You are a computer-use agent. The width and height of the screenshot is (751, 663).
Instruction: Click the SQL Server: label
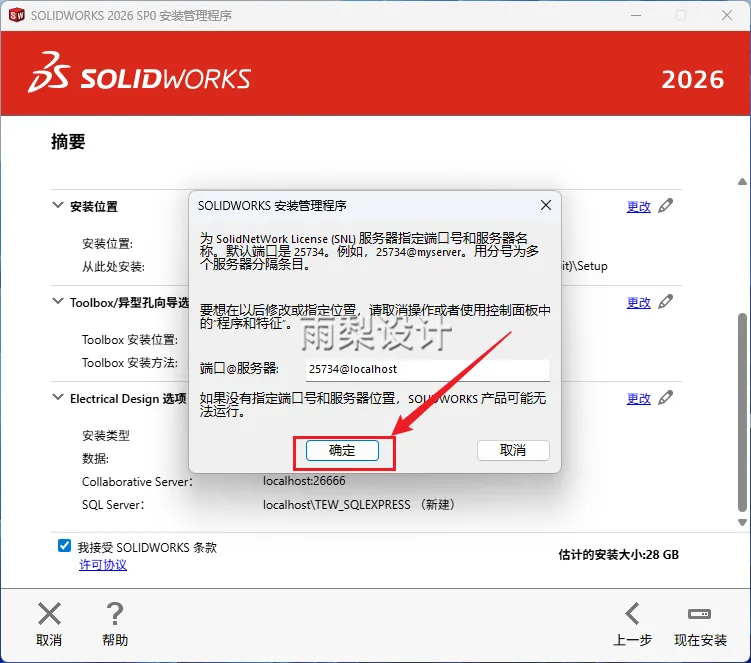[113, 504]
